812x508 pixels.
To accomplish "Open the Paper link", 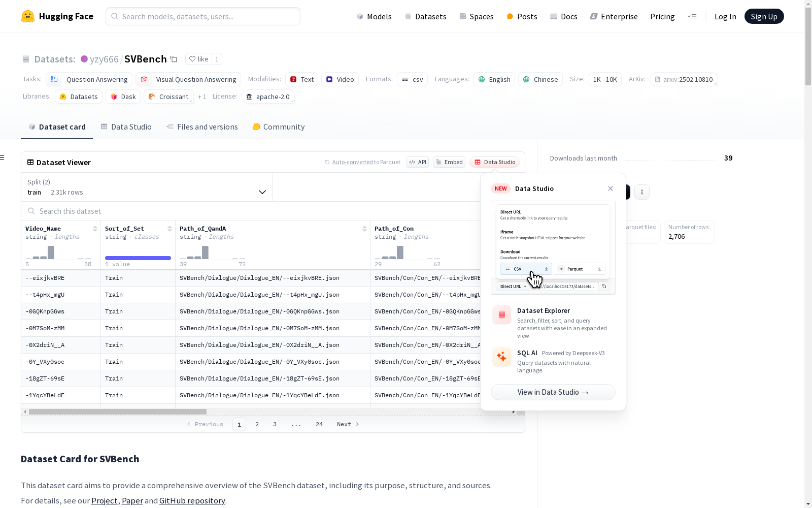I will tap(132, 500).
